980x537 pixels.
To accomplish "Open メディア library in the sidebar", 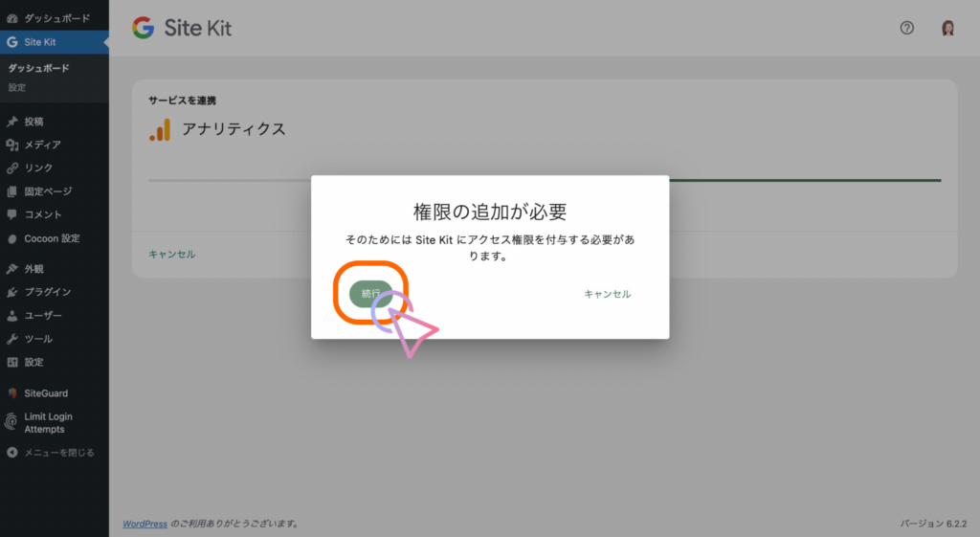I will click(x=42, y=145).
